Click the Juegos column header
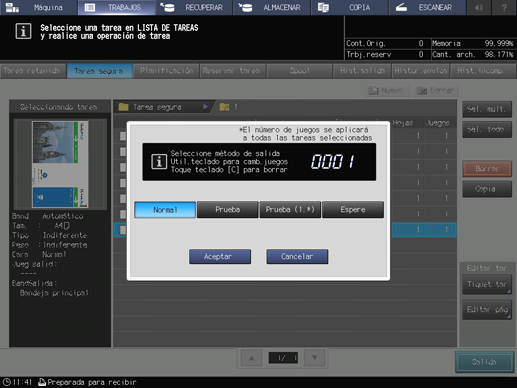Image resolution: width=517 pixels, height=388 pixels. pyautogui.click(x=437, y=123)
